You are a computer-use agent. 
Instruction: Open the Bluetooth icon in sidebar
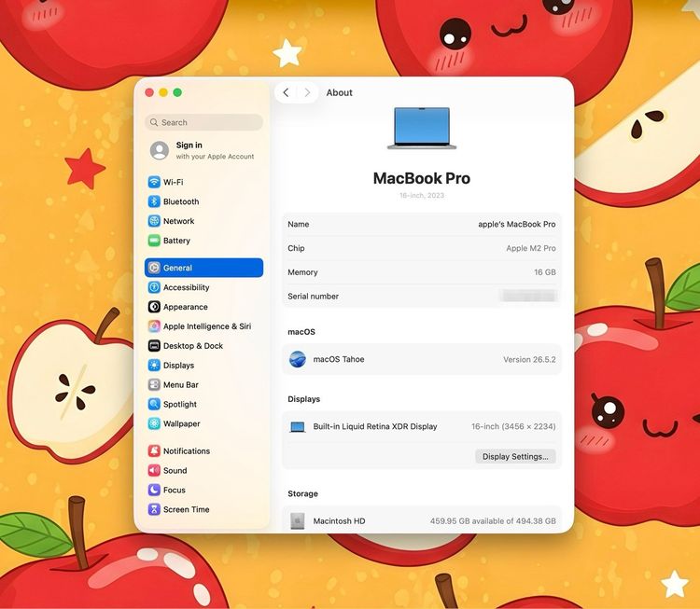pyautogui.click(x=154, y=201)
